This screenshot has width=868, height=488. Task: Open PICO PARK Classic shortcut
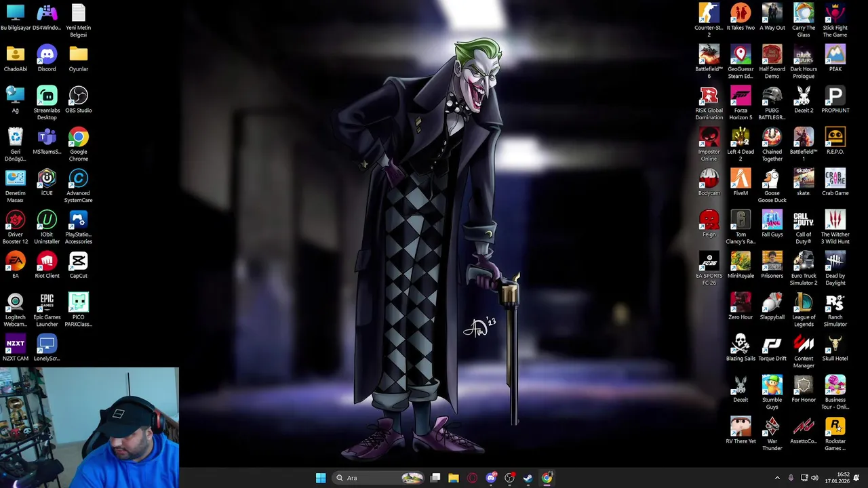(78, 310)
